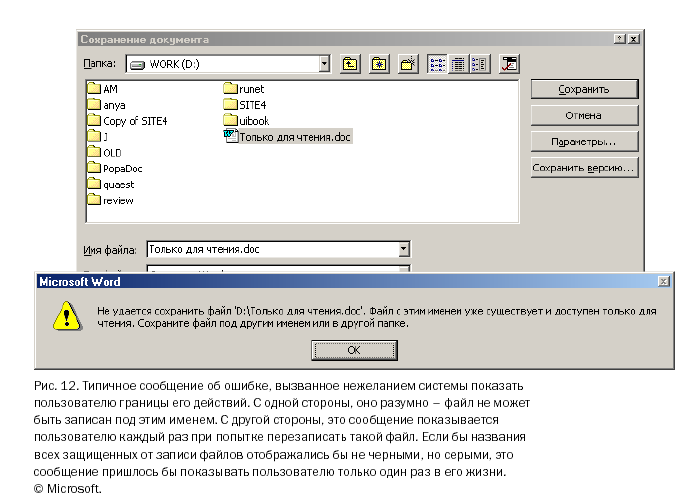
Task: Select the quaest folder icon
Action: point(94,184)
